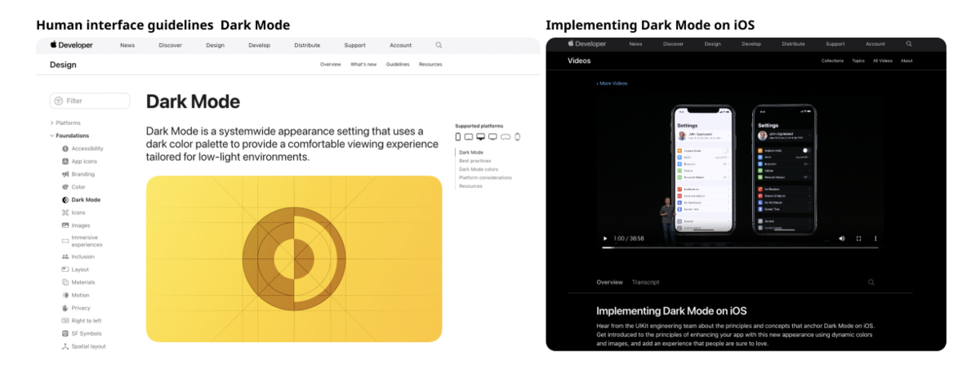Click Apple Developer logo on light Design page
The image size is (980, 375).
[72, 45]
